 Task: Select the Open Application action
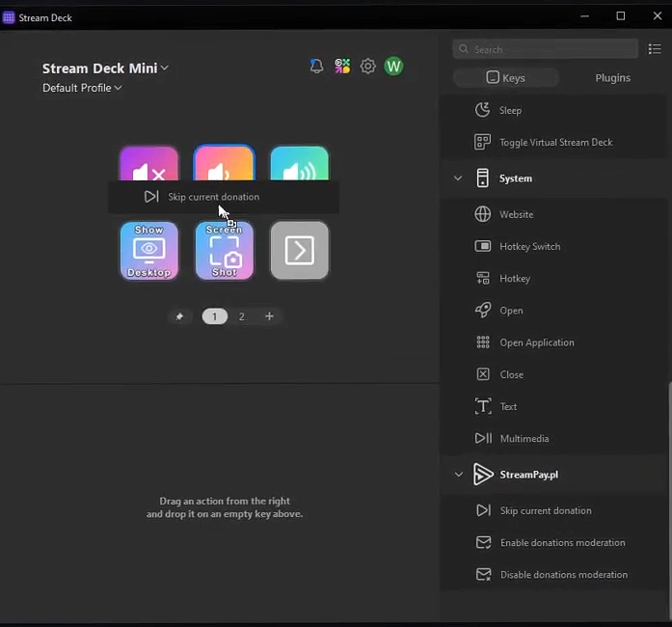(552, 342)
